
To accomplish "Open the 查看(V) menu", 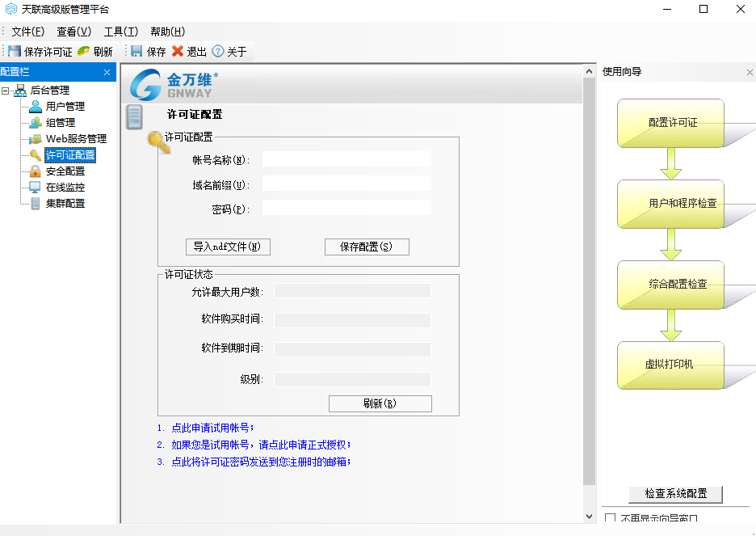I will point(73,32).
